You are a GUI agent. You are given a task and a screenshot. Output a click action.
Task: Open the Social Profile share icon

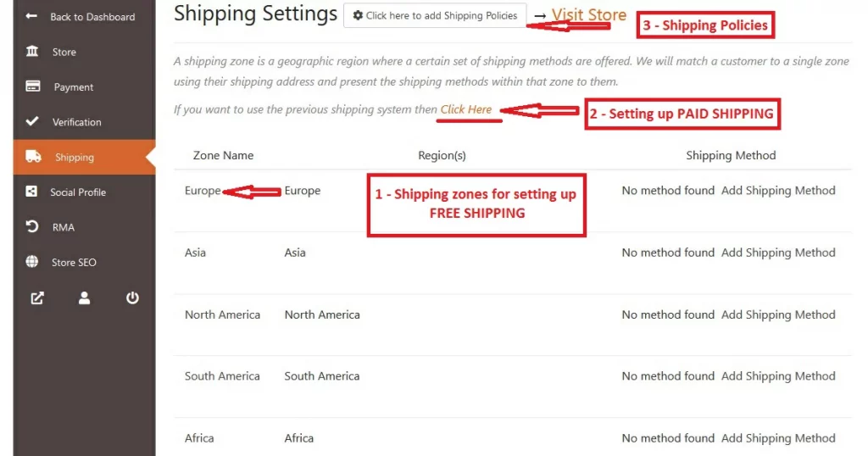point(31,192)
